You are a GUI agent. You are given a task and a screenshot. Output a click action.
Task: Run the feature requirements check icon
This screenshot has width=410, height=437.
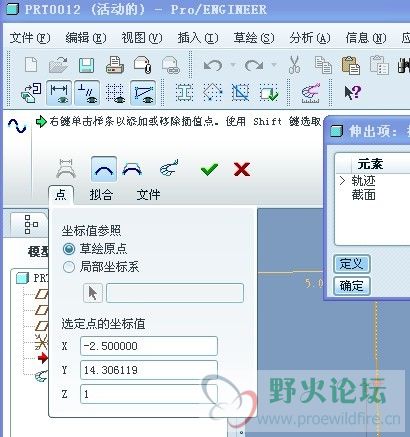pyautogui.click(x=269, y=93)
